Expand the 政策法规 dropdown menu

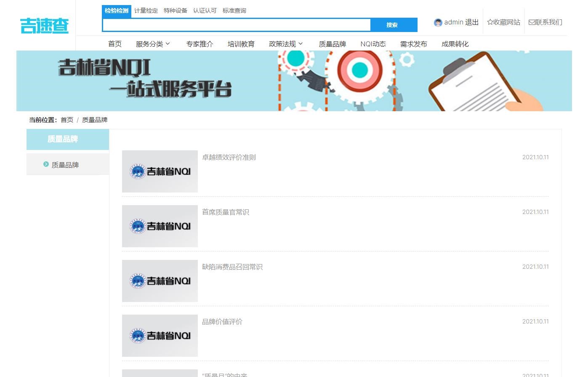(x=286, y=44)
